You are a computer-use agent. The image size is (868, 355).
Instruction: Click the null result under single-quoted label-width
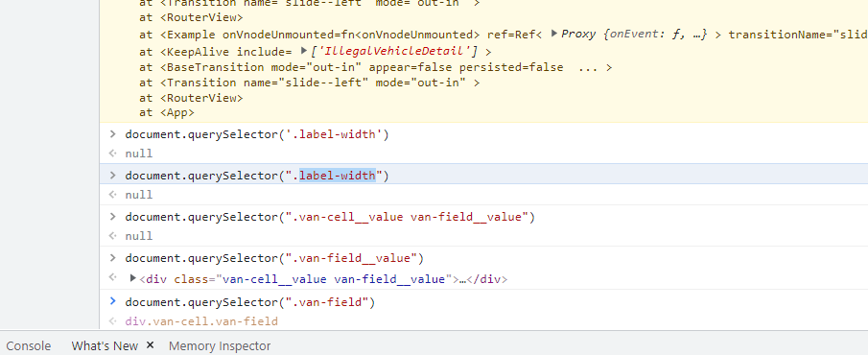click(139, 154)
